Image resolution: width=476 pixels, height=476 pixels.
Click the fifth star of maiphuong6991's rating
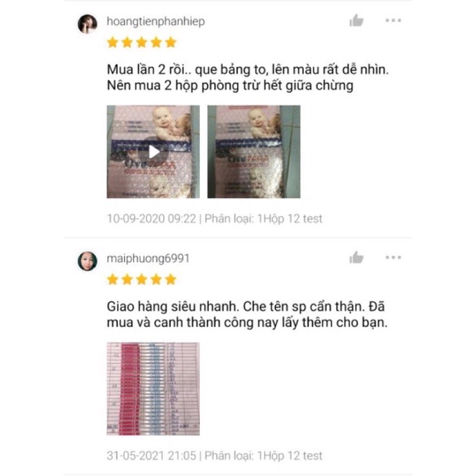point(171,279)
